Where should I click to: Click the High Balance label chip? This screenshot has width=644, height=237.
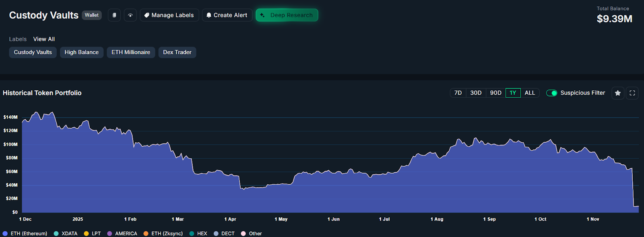[82, 52]
